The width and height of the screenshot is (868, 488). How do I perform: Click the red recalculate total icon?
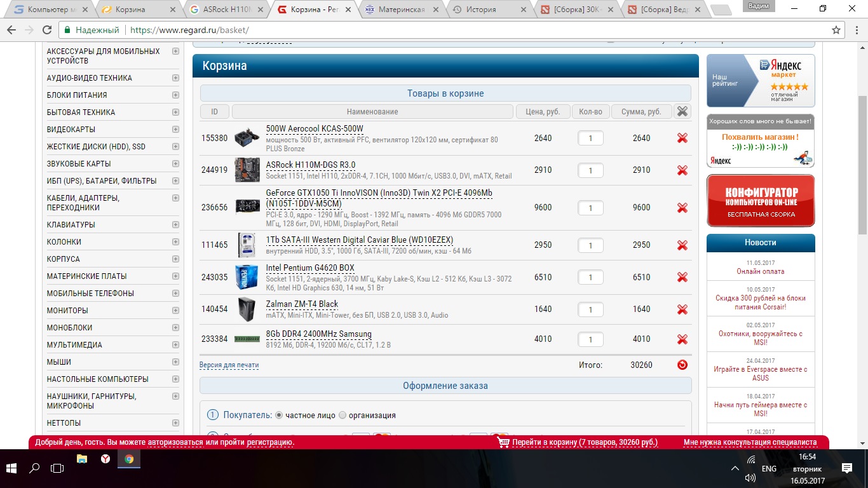tap(682, 365)
